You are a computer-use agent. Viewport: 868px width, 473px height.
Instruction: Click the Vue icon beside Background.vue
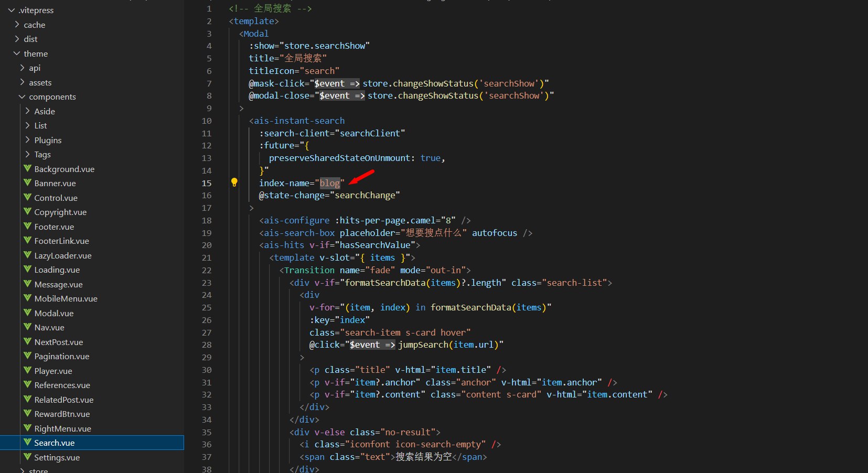27,169
